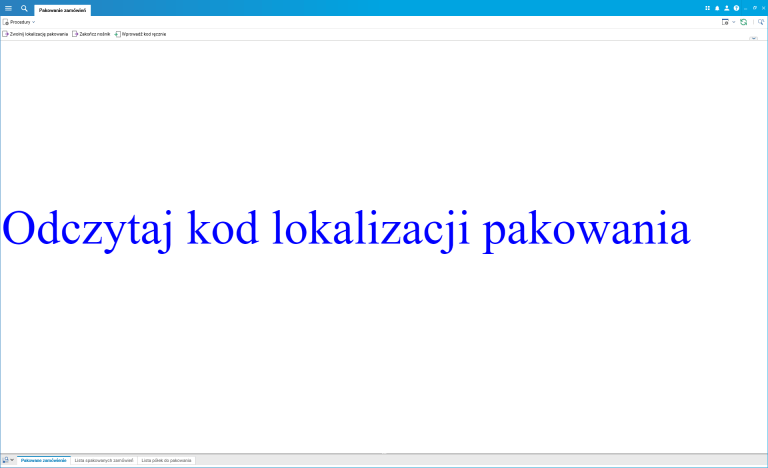
Task: Open the apps grid icon
Action: pyautogui.click(x=707, y=8)
